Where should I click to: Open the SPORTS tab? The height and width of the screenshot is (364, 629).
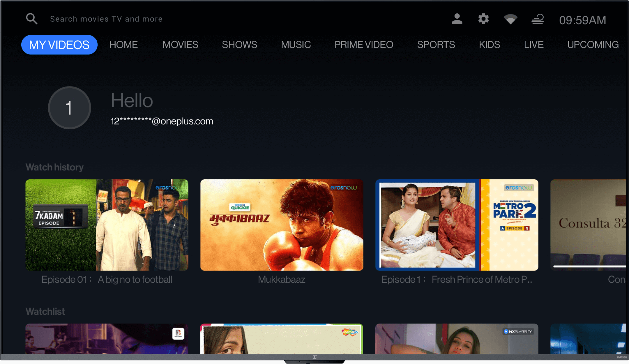click(x=436, y=45)
